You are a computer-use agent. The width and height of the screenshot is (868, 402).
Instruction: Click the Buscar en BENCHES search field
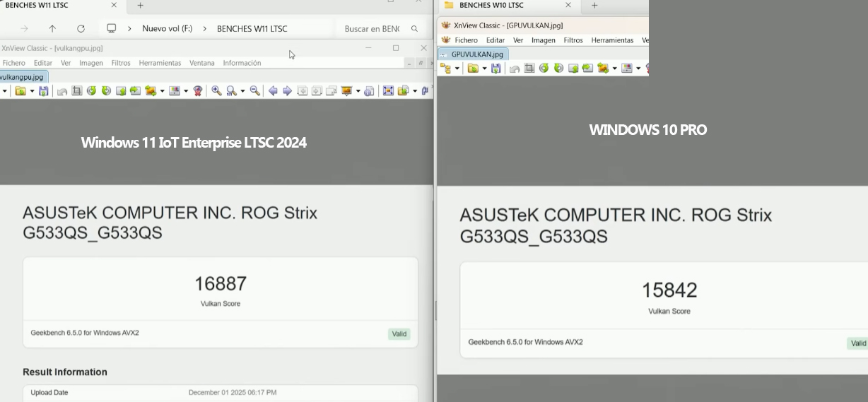pyautogui.click(x=372, y=29)
